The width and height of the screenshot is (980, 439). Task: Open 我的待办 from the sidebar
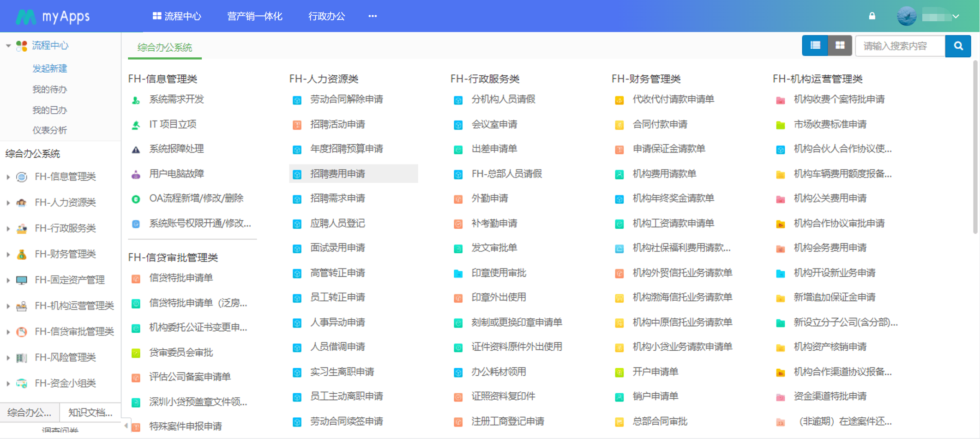point(49,89)
